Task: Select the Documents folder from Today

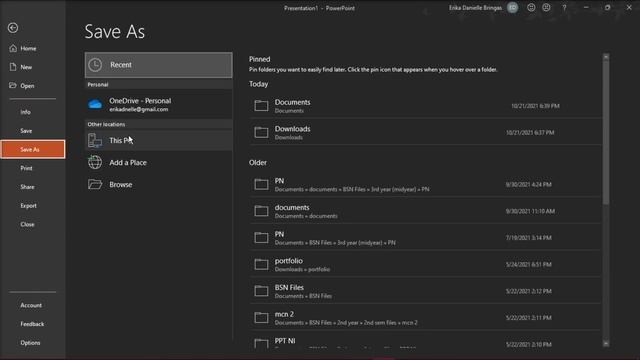Action: pyautogui.click(x=425, y=106)
